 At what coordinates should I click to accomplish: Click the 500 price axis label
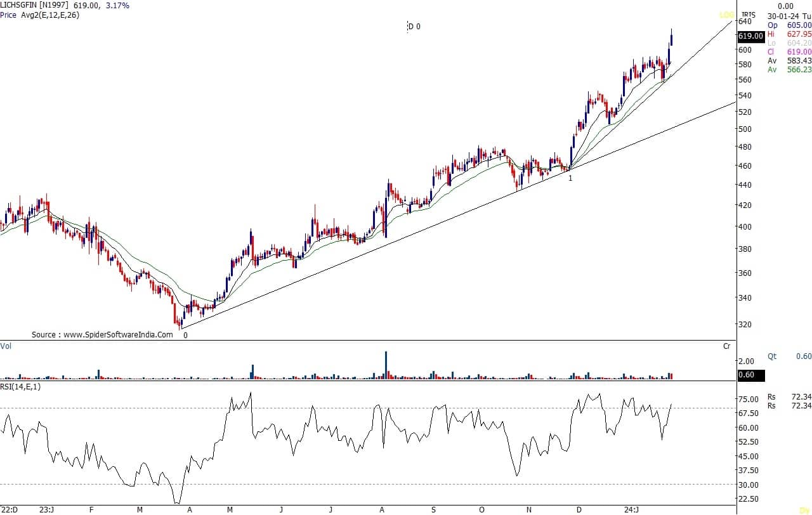click(745, 129)
